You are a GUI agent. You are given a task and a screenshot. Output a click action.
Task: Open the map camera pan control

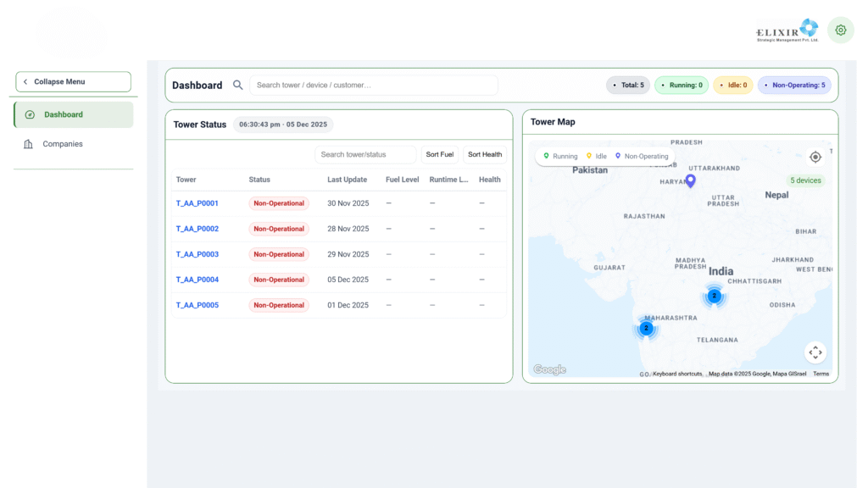[815, 352]
